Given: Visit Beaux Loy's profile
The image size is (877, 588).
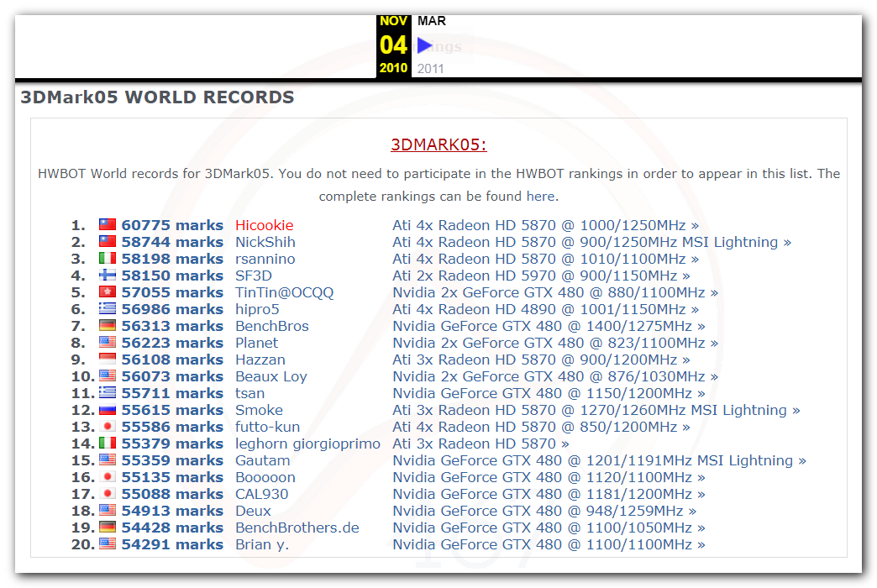Looking at the screenshot, I should tap(270, 376).
